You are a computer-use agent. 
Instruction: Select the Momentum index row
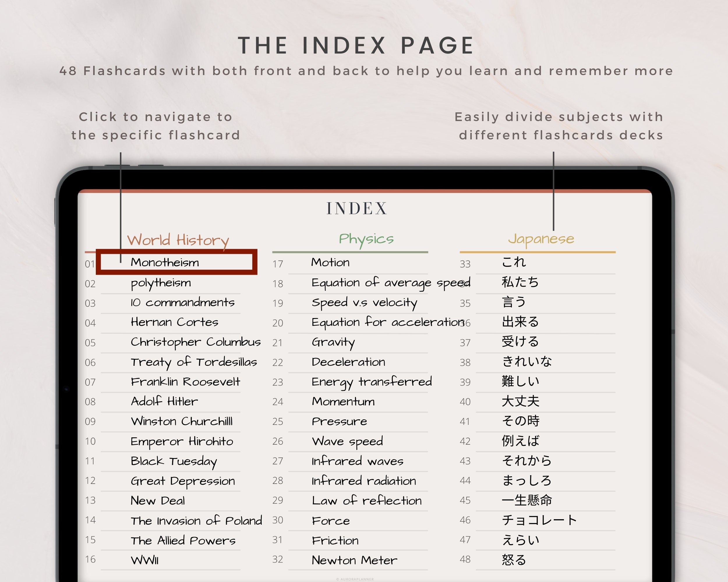pyautogui.click(x=343, y=401)
